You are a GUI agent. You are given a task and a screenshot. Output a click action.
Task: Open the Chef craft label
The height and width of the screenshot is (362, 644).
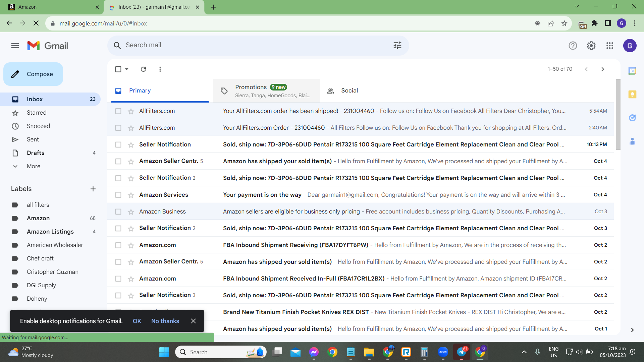coord(40,258)
